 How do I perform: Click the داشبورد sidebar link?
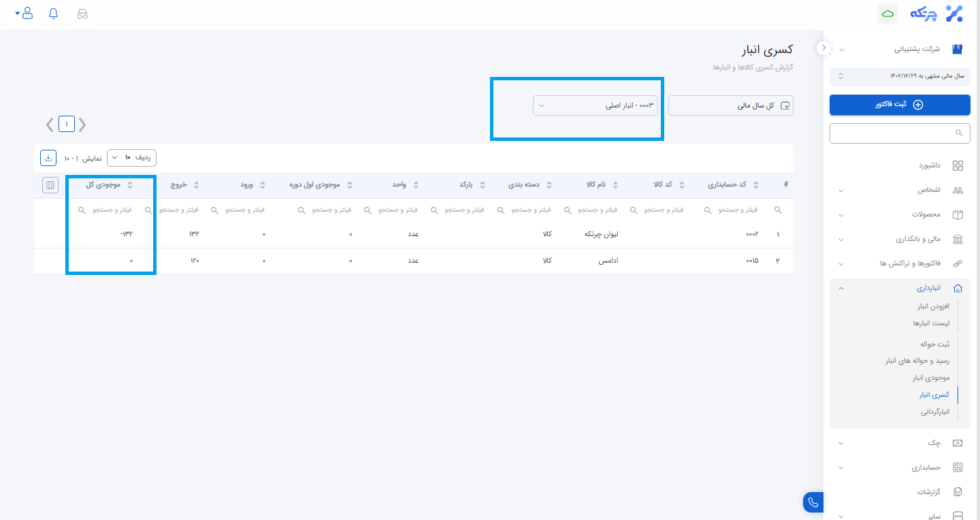930,165
